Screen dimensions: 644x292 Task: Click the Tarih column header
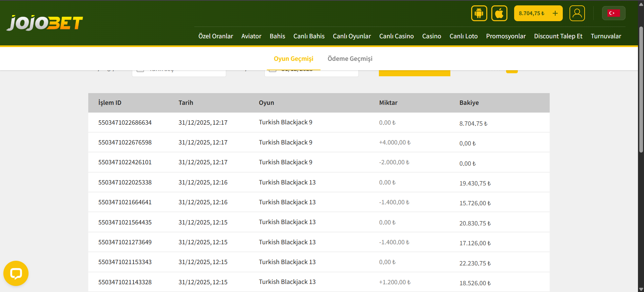[x=186, y=103]
